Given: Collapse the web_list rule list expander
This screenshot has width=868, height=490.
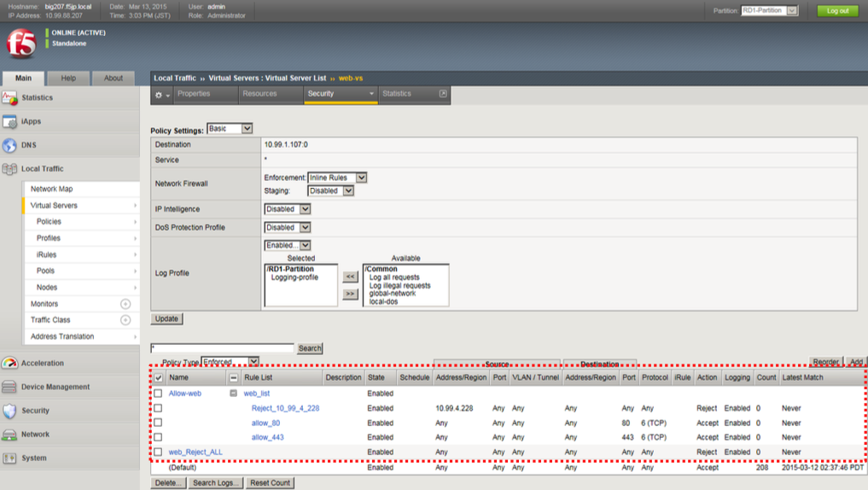Looking at the screenshot, I should [x=234, y=393].
